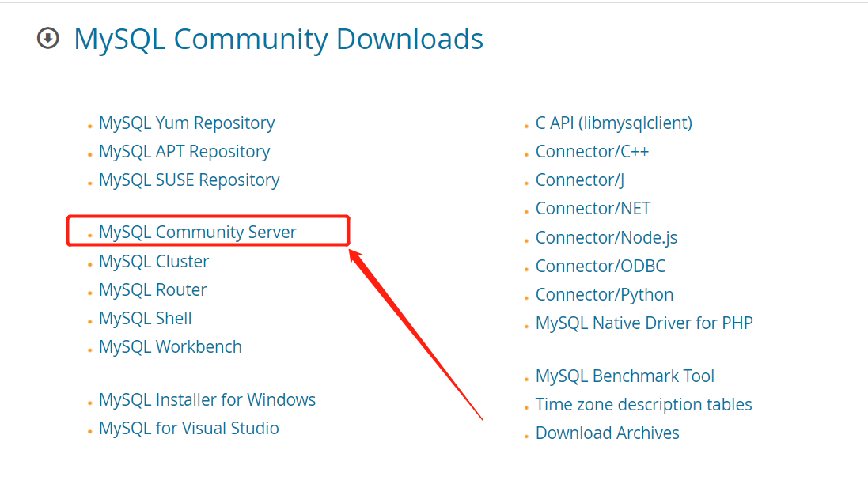Open MySQL Benchmark Tool link
Viewport: 868px width, 484px height.
[625, 376]
